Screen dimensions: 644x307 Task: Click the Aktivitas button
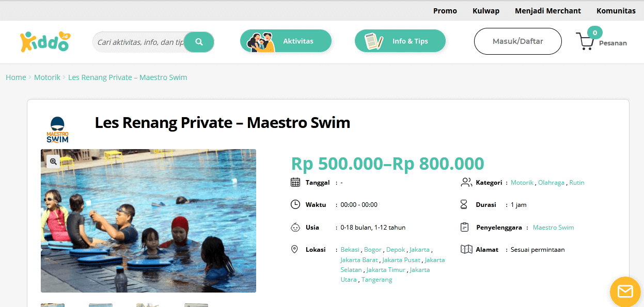click(x=286, y=41)
